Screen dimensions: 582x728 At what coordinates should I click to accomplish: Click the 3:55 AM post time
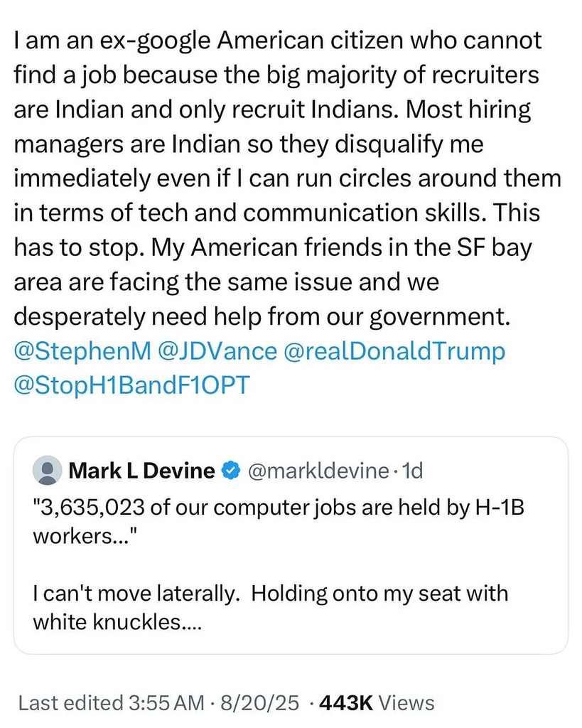click(x=163, y=703)
